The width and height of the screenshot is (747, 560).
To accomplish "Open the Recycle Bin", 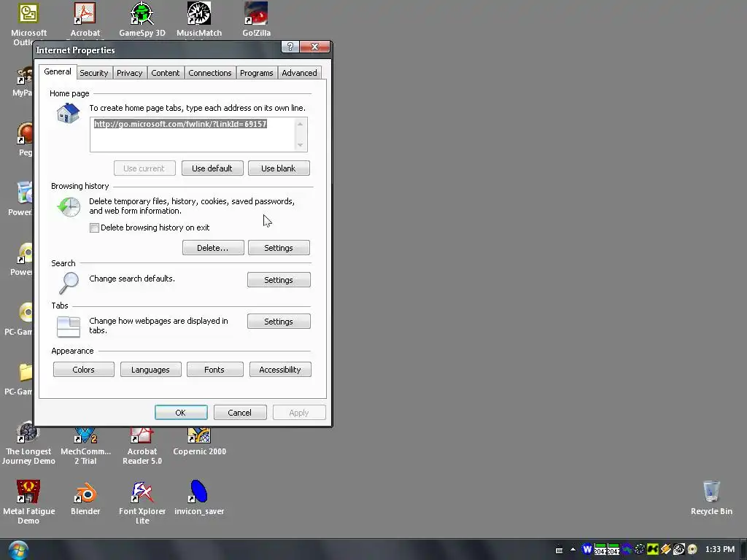I will click(711, 498).
